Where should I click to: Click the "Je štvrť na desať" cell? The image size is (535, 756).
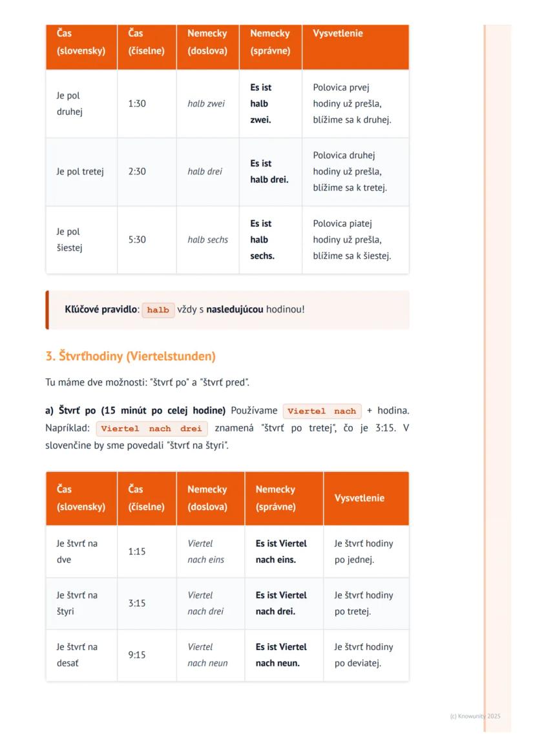click(77, 655)
